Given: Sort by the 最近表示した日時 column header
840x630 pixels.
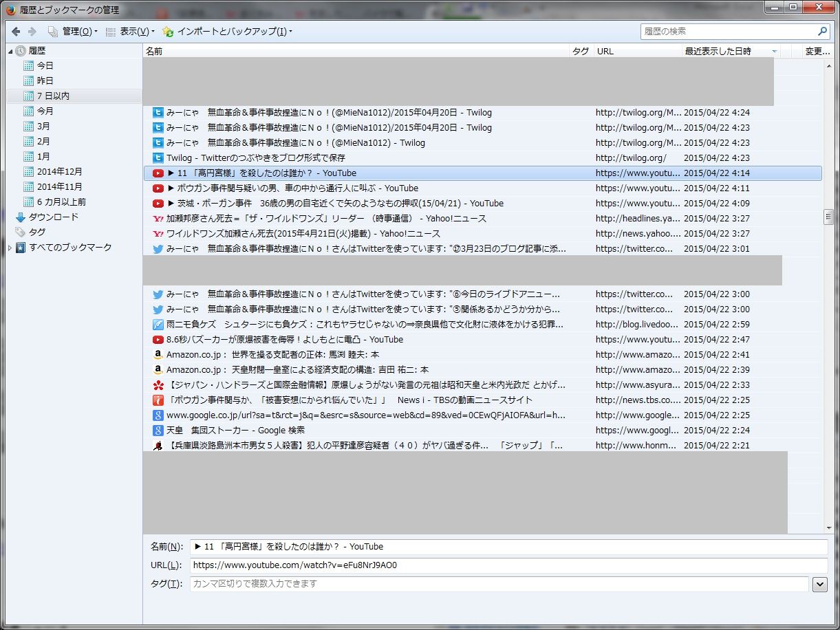Looking at the screenshot, I should [731, 51].
